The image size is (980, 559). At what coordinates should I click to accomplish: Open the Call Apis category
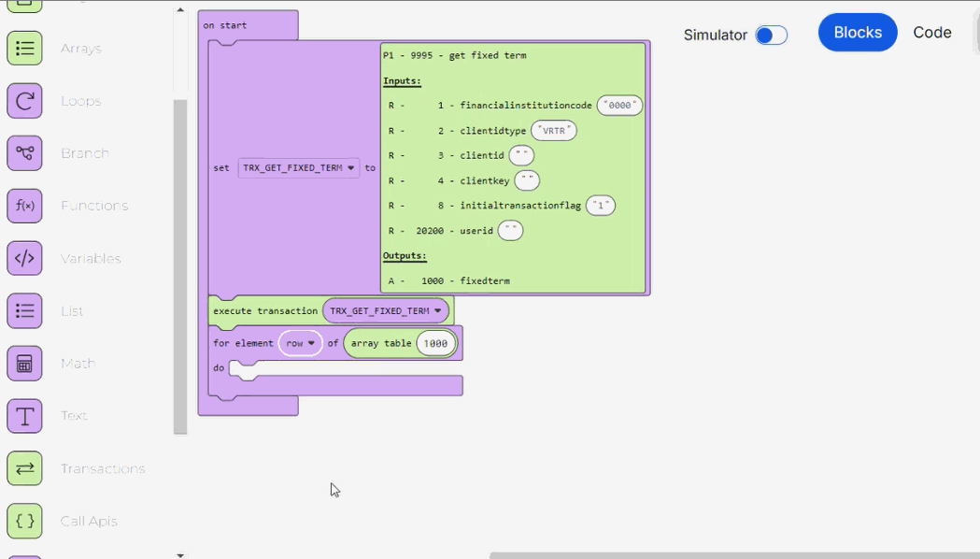[x=25, y=521]
